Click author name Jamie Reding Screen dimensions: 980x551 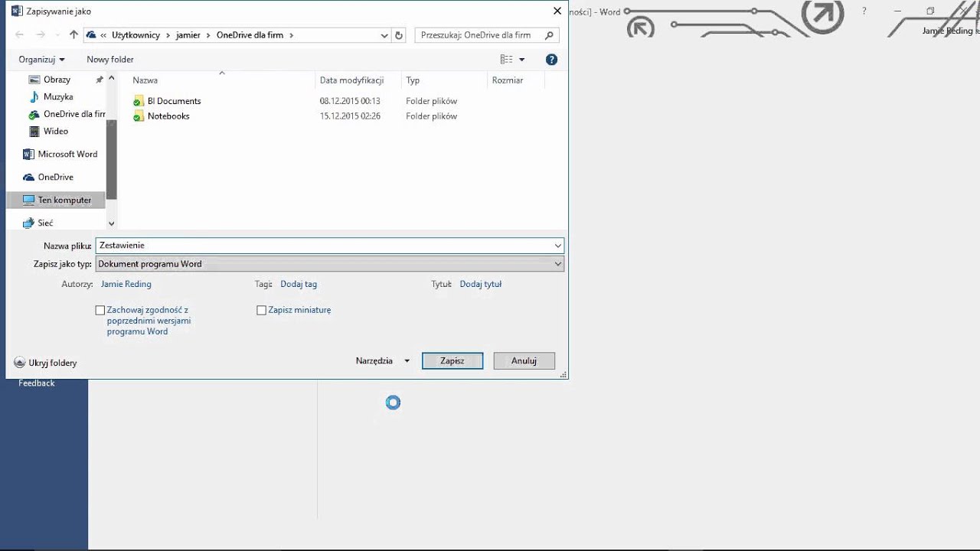pos(126,284)
